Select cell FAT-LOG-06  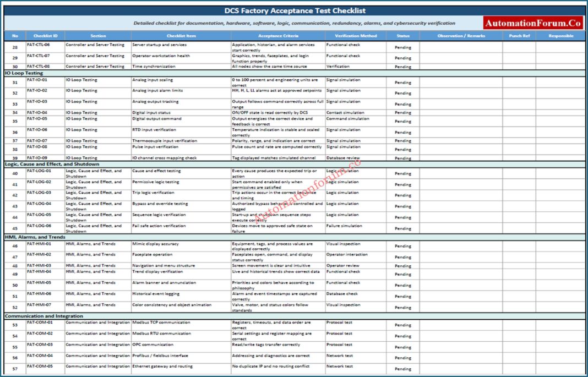point(45,228)
